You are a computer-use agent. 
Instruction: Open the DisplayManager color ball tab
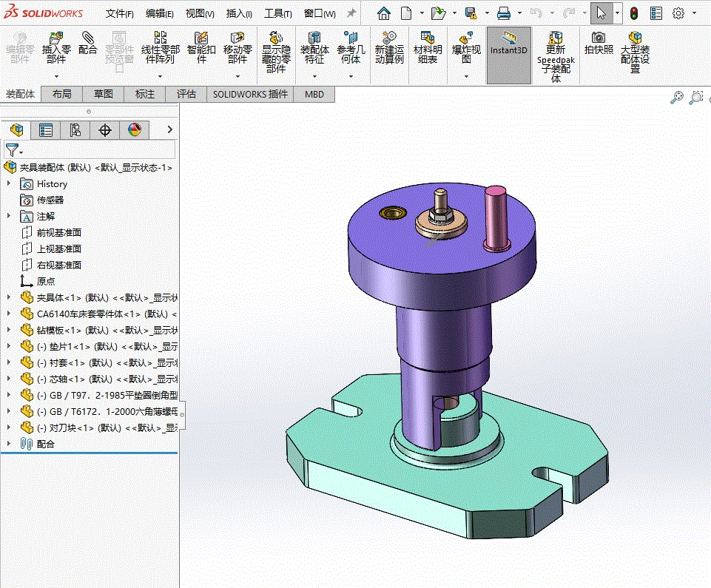tap(134, 130)
